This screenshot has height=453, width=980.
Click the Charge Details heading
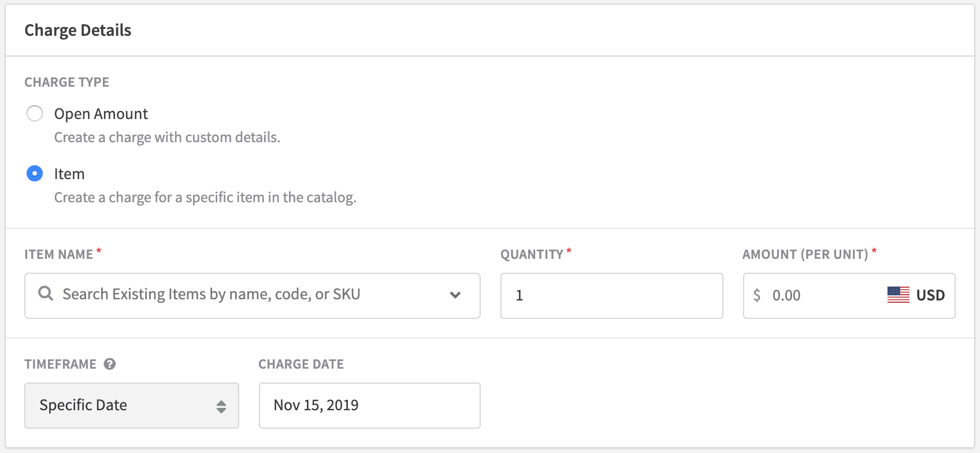pyautogui.click(x=78, y=30)
